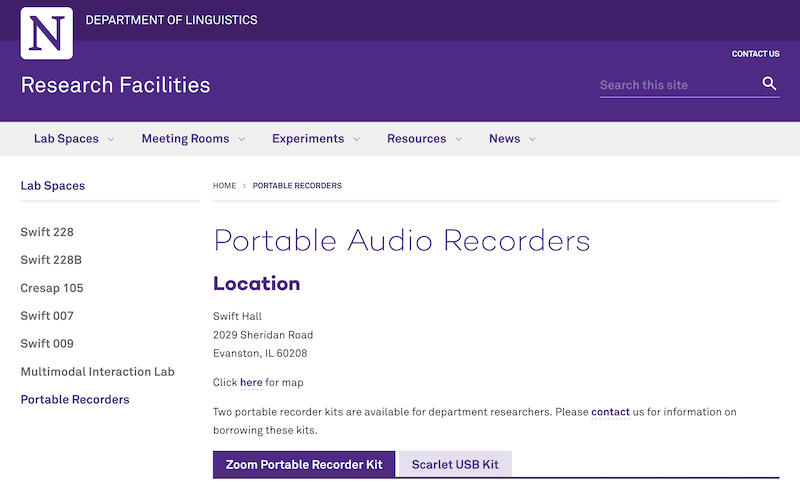Switch to the Scarlet USB Kit tab
800x486 pixels.
tap(455, 464)
